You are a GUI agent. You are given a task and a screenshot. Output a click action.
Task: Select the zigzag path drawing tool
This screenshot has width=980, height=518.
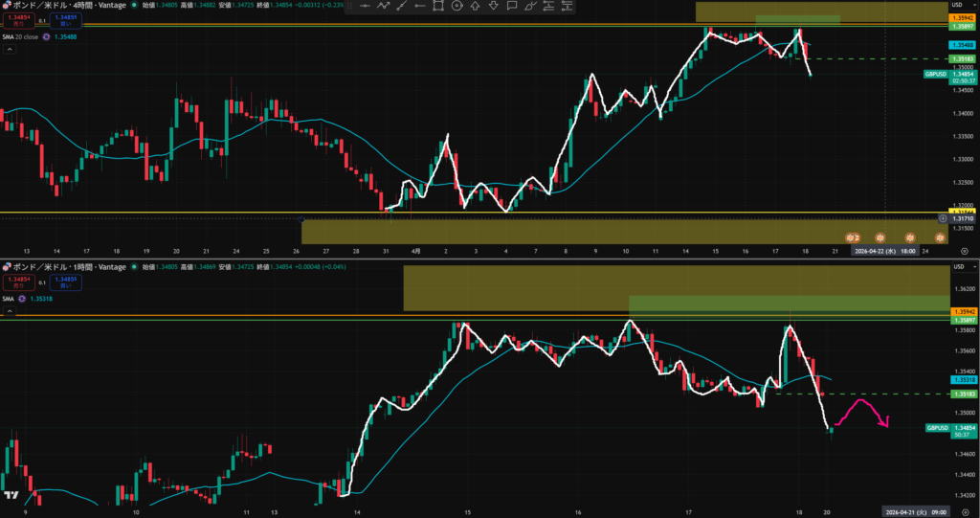pyautogui.click(x=383, y=6)
